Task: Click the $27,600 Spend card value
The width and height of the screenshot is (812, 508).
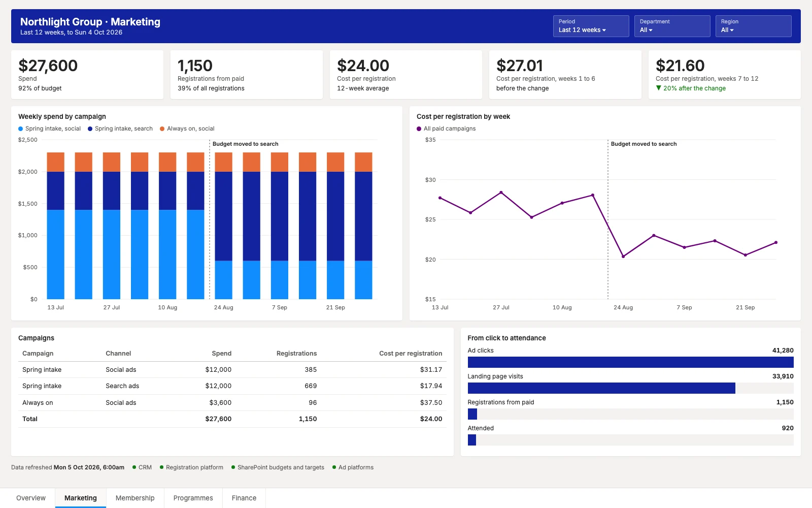Action: tap(48, 66)
